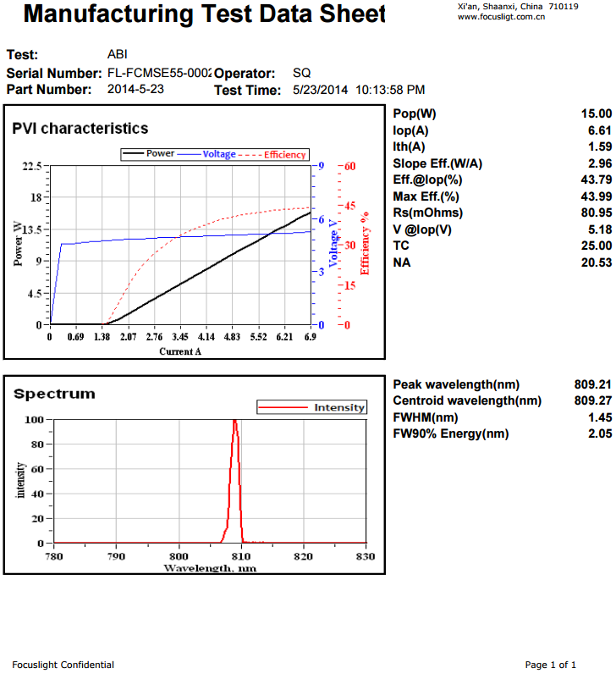Click the 6.21 tick on Current axis
The width and height of the screenshot is (616, 679).
point(284,337)
